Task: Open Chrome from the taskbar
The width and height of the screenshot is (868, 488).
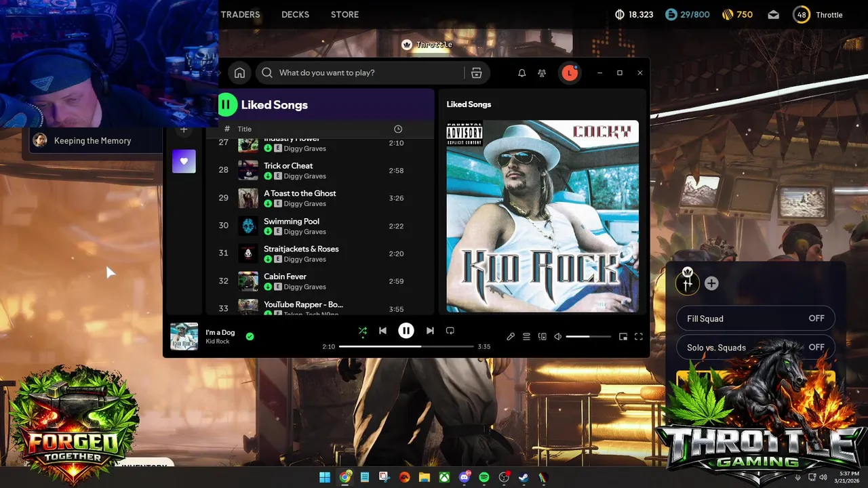Action: (345, 477)
